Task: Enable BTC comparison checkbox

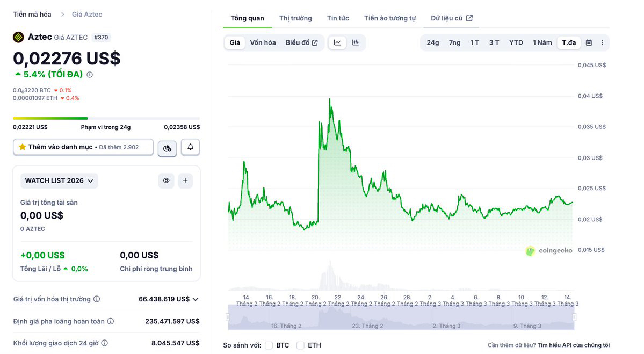Action: [x=269, y=345]
